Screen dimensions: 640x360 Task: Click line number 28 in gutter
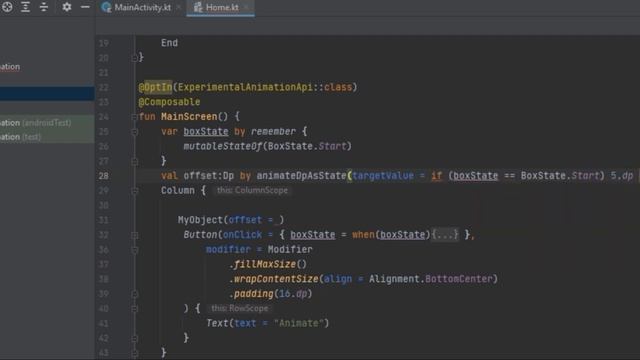click(104, 176)
